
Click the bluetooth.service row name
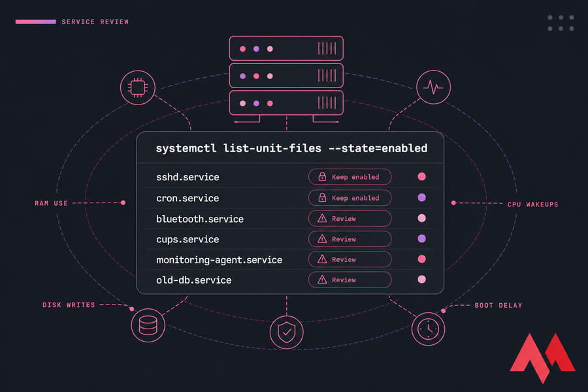(200, 219)
